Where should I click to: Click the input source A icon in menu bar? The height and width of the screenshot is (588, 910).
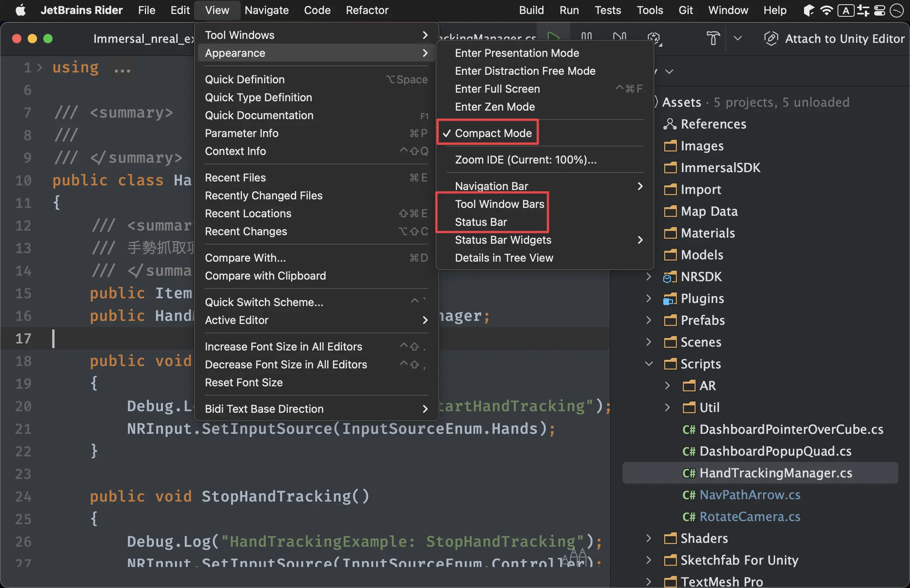tap(846, 10)
